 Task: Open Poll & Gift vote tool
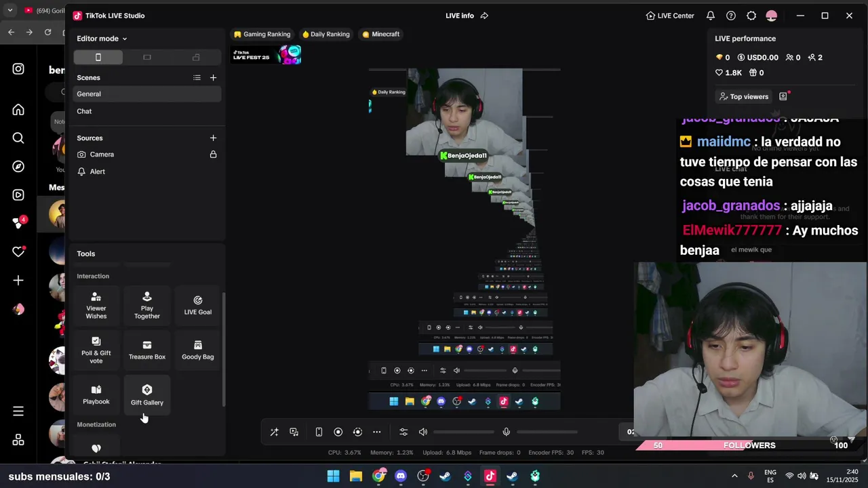pos(96,350)
